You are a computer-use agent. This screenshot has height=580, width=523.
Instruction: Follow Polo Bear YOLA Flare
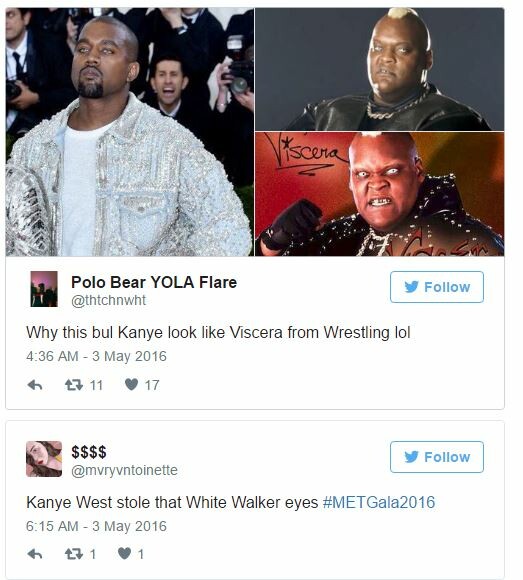[437, 287]
